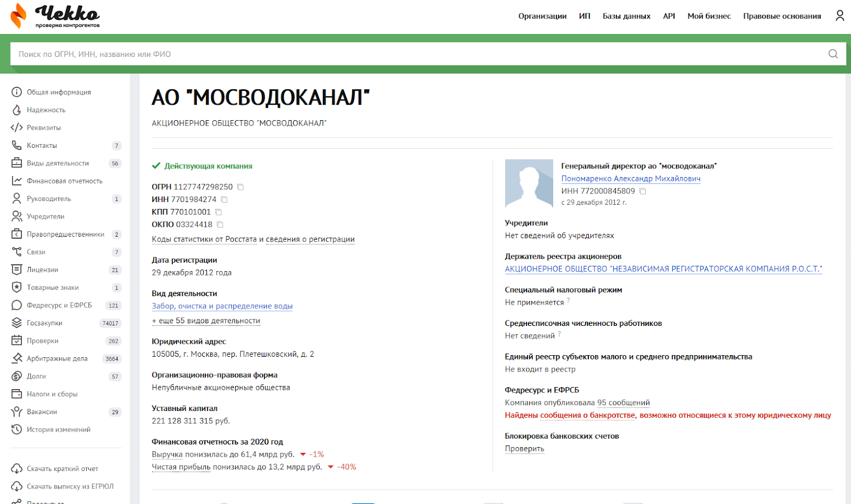Click the search magnifier icon
851x504 pixels.
click(833, 54)
